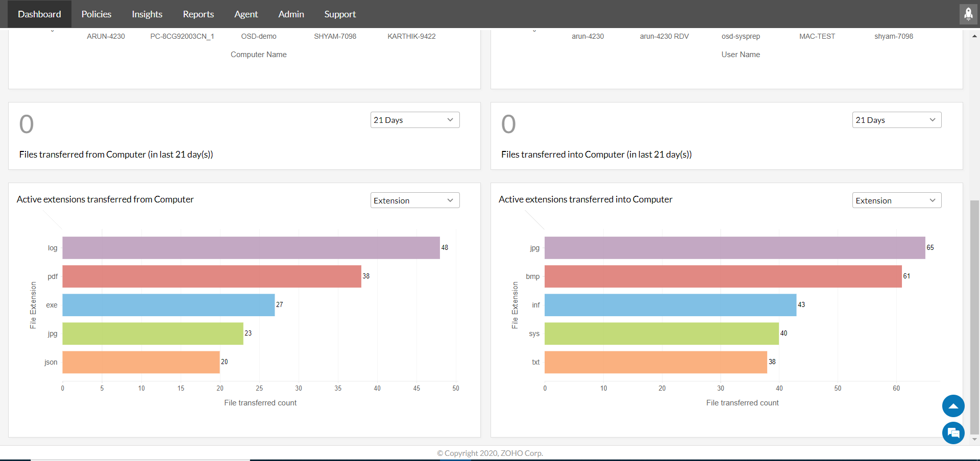
Task: Click the 'Active extensions transferred from Computer' title
Action: pyautogui.click(x=105, y=199)
